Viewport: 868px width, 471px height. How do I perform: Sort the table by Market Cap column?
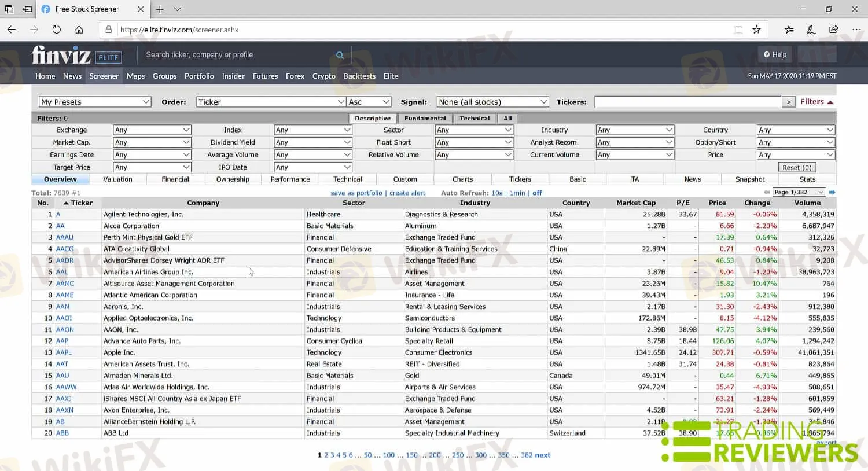(635, 203)
